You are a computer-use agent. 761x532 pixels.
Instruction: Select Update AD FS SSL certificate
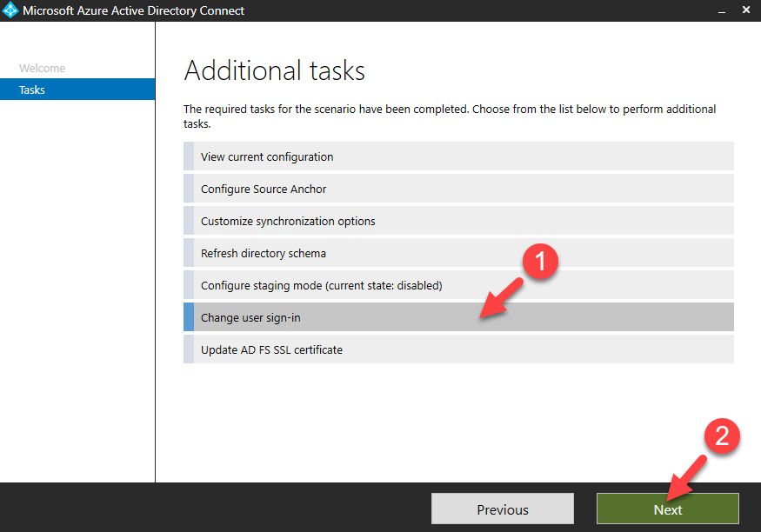pyautogui.click(x=458, y=349)
